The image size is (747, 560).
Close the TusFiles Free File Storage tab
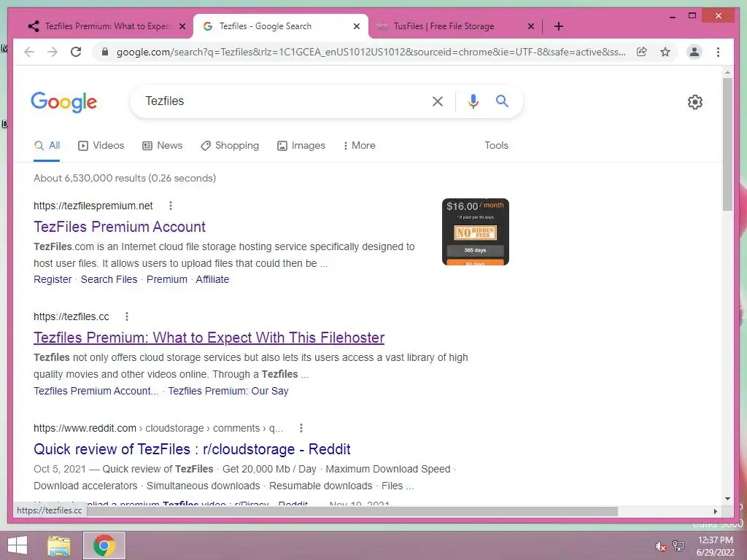tap(531, 26)
